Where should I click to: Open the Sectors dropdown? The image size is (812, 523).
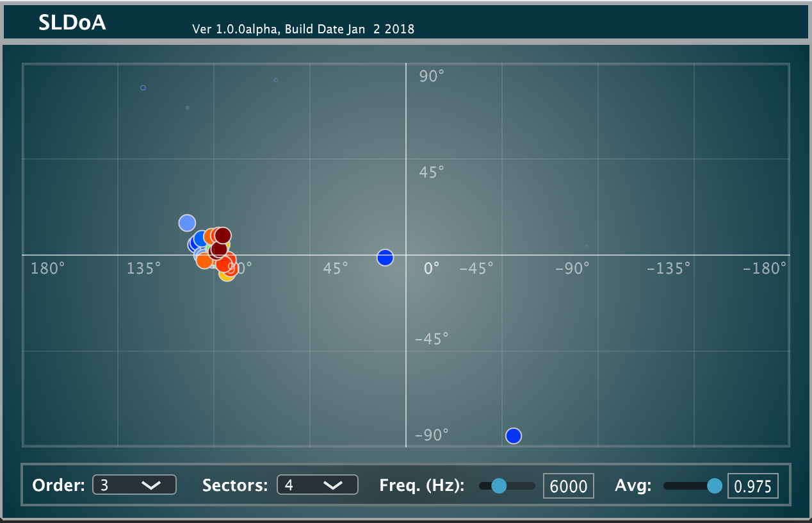pyautogui.click(x=317, y=485)
